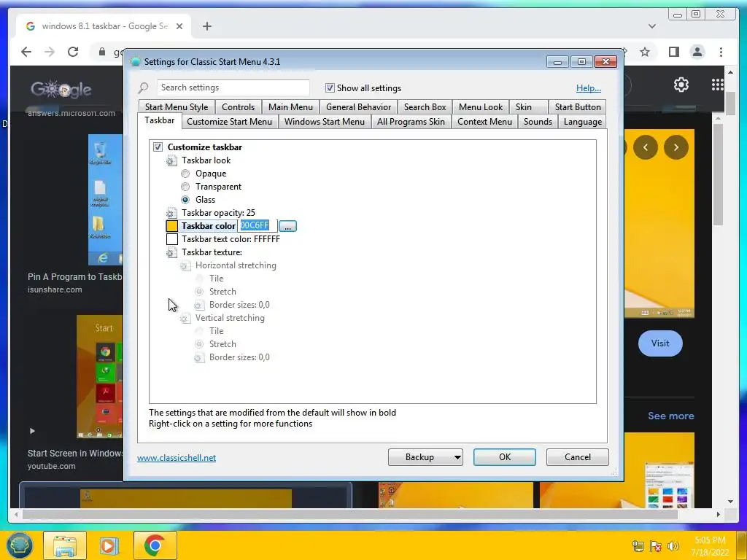Open the Chrome side panel icon
The height and width of the screenshot is (560, 747).
673,52
